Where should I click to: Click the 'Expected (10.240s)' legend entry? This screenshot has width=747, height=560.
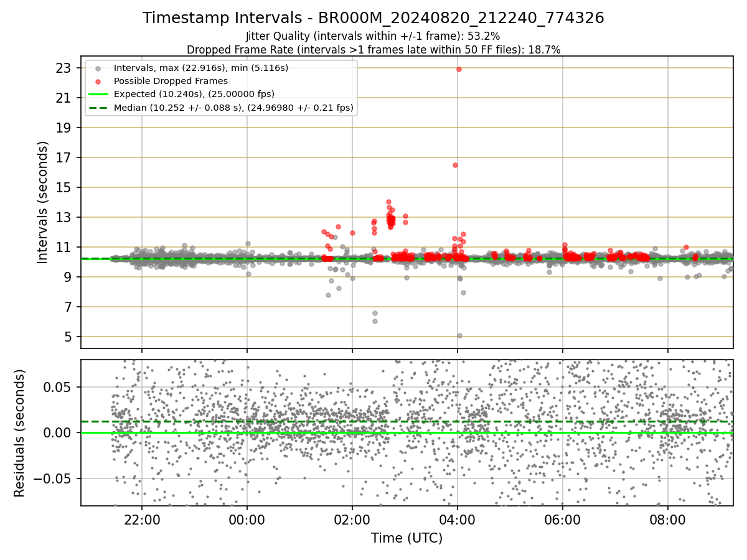194,94
